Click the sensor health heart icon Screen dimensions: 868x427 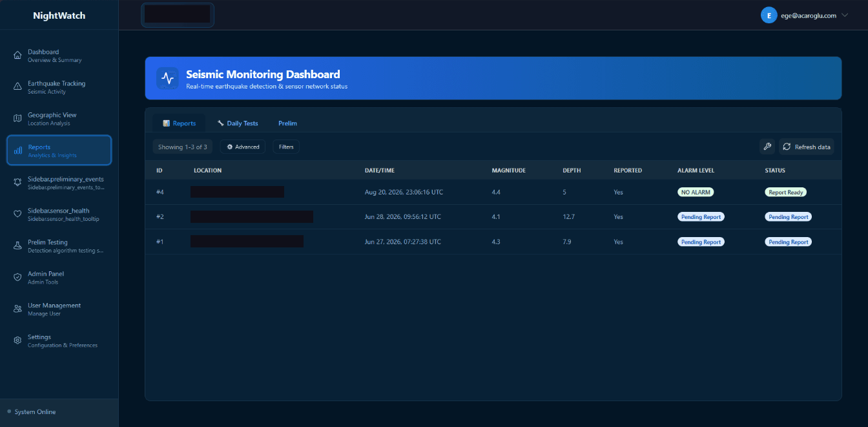click(x=17, y=214)
